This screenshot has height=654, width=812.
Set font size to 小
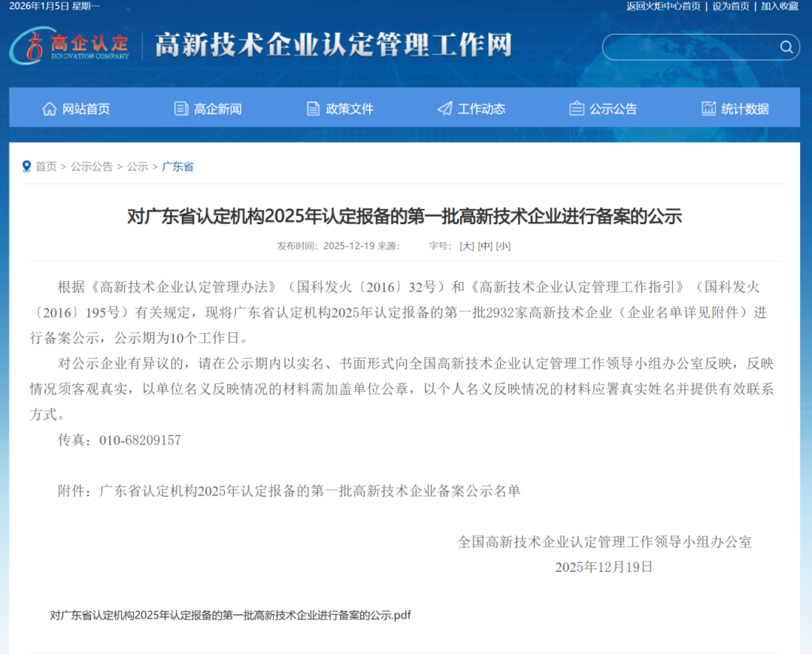pos(503,246)
